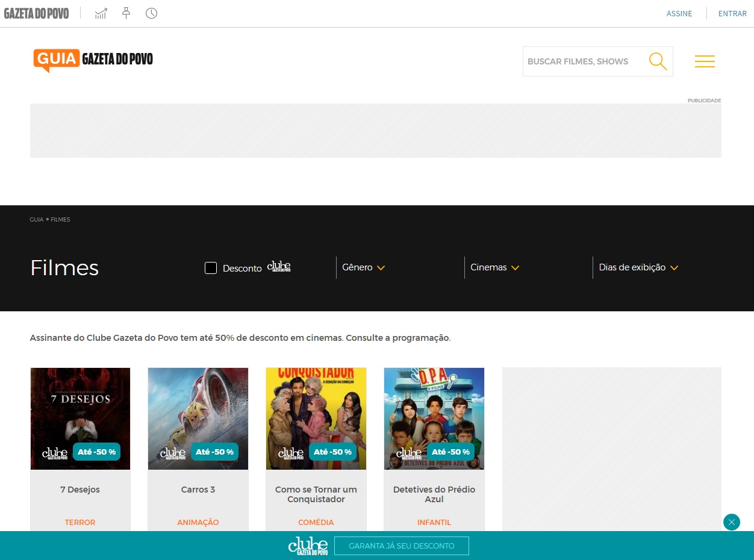Open the 7 Desejos movie poster
Viewport: 754px width, 560px height.
click(80, 418)
